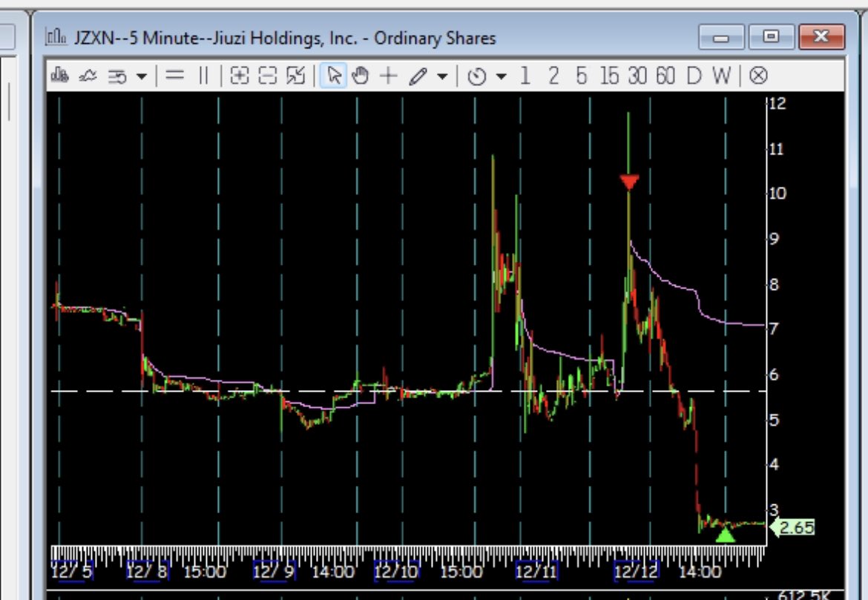Click the 12/5 date label
The width and height of the screenshot is (868, 600).
point(71,570)
